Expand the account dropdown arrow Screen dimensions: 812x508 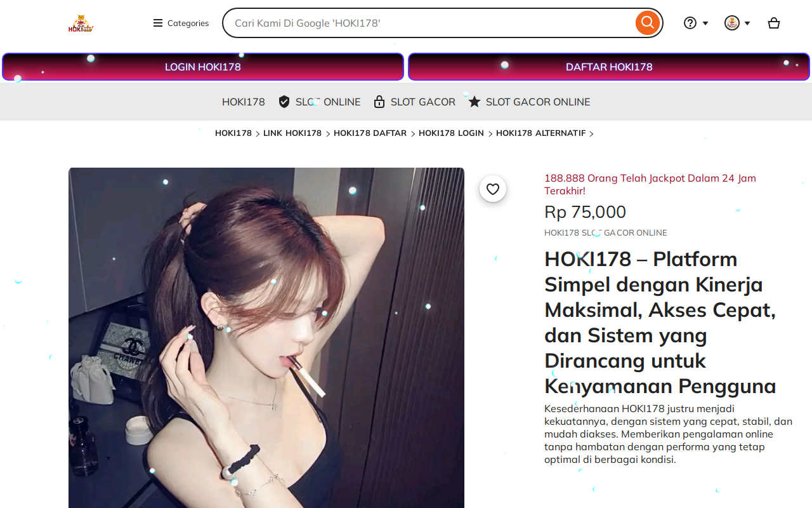click(747, 23)
